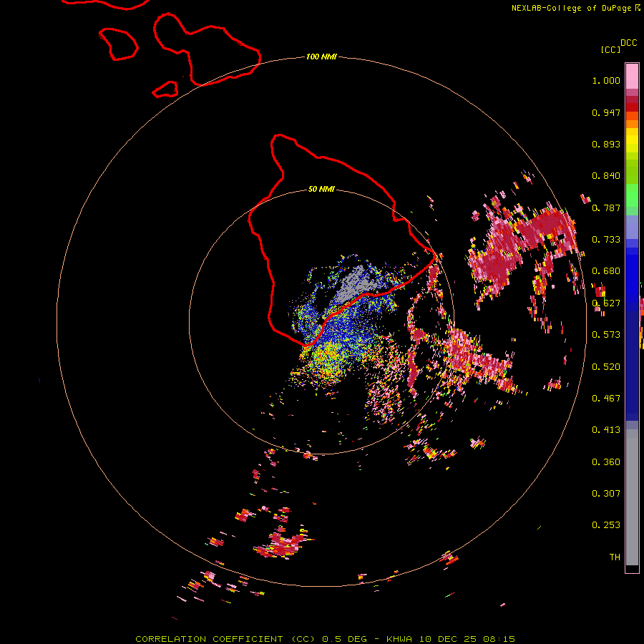
Task: Select the 0.787 legend value
Action: [606, 208]
